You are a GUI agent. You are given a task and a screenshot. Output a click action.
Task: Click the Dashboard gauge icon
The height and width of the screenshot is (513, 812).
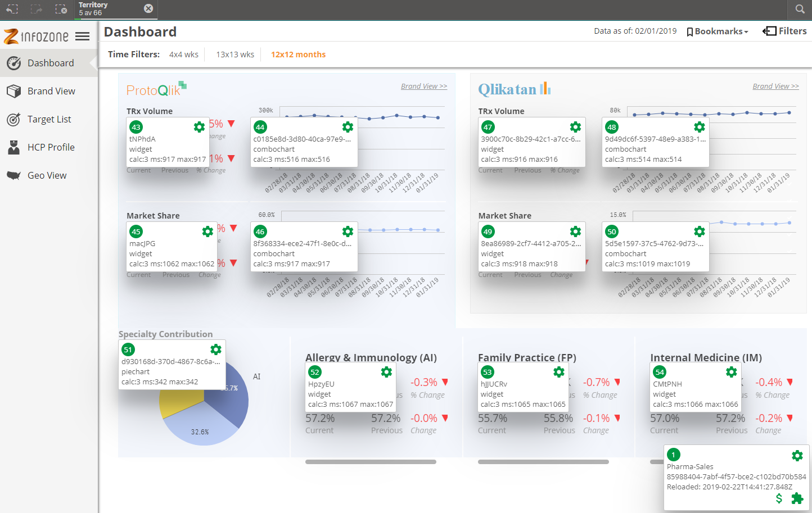(x=13, y=63)
